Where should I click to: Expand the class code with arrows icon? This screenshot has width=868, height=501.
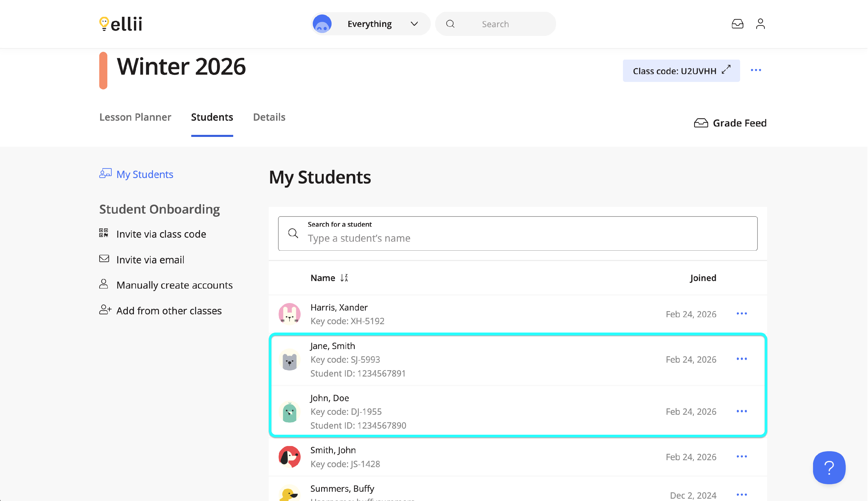(x=726, y=70)
